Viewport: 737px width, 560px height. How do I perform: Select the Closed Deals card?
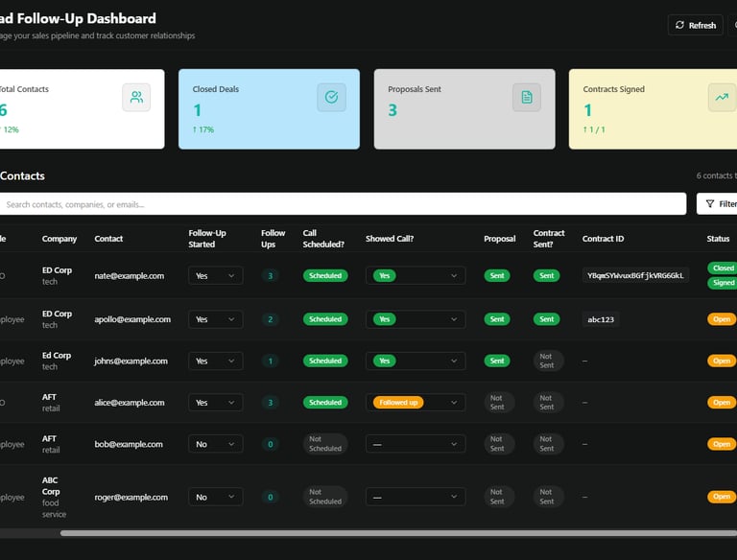269,109
